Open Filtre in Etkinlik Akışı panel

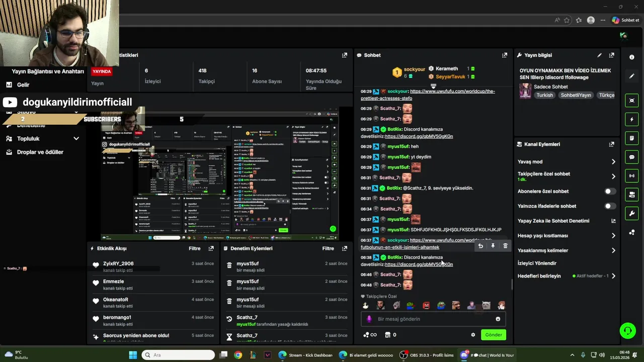tap(195, 248)
